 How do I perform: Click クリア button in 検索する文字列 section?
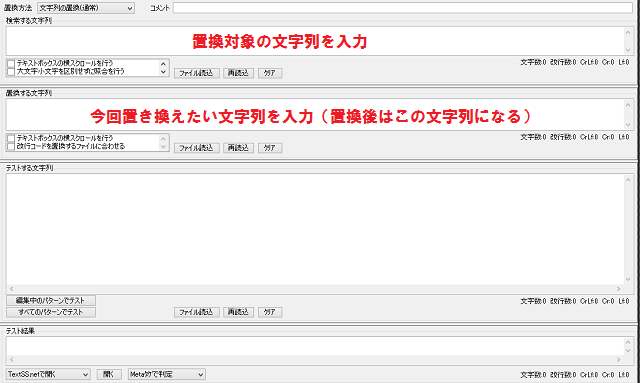coord(270,73)
